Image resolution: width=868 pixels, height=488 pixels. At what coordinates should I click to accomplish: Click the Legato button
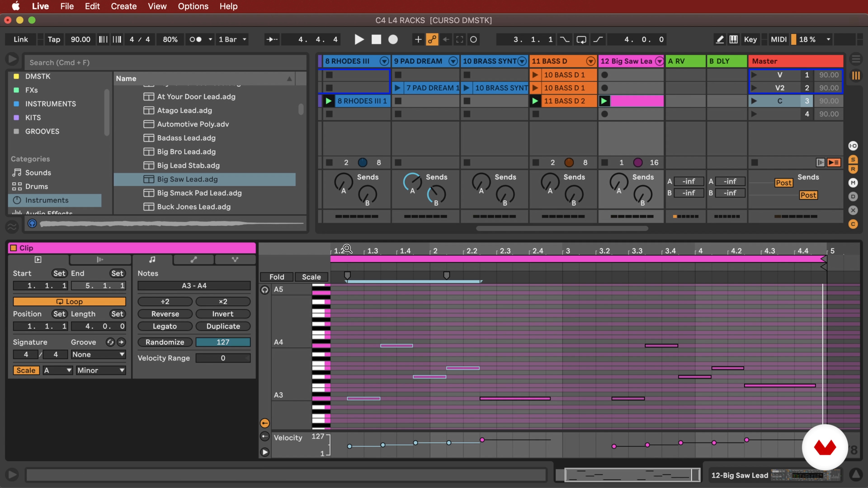(165, 326)
